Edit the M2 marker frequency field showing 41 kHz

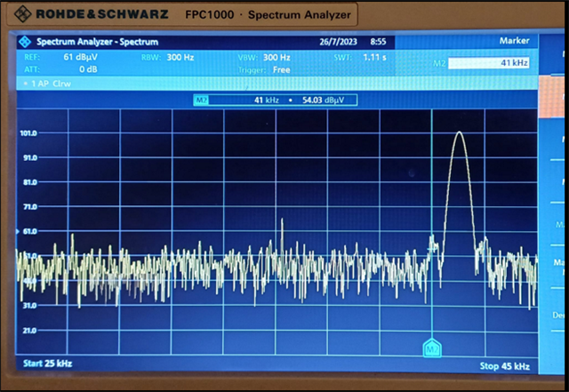pyautogui.click(x=488, y=63)
